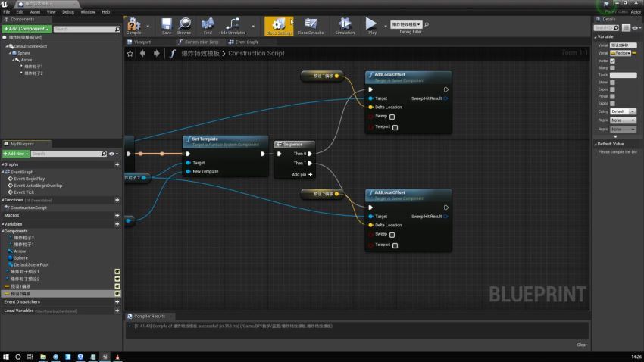Open Hide Unrelated options dropdown arrow

click(x=253, y=27)
